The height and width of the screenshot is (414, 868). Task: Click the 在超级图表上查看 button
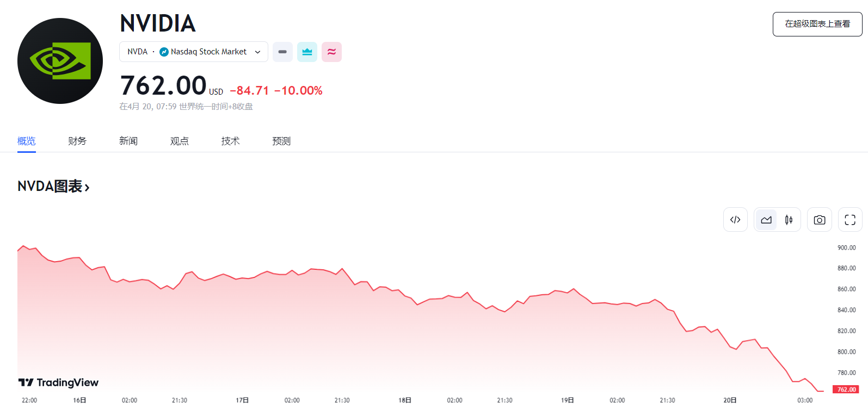(x=817, y=24)
